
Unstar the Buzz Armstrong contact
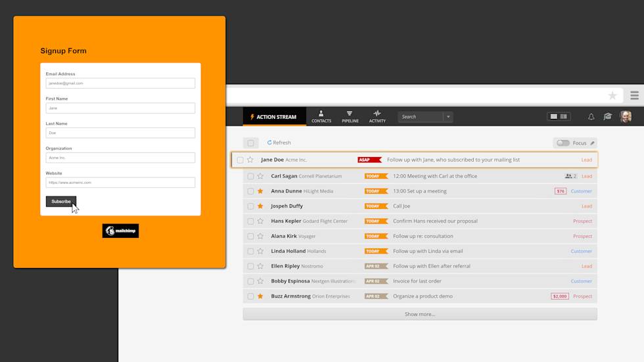coord(260,296)
